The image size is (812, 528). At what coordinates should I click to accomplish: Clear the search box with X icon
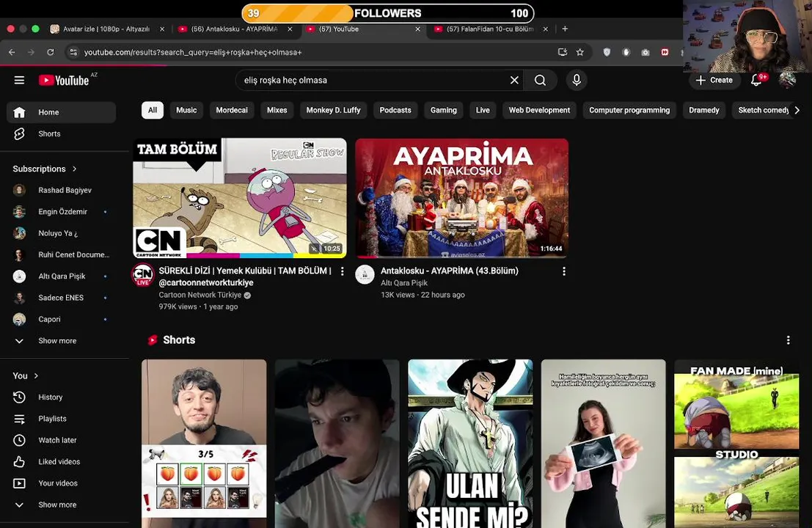point(514,80)
